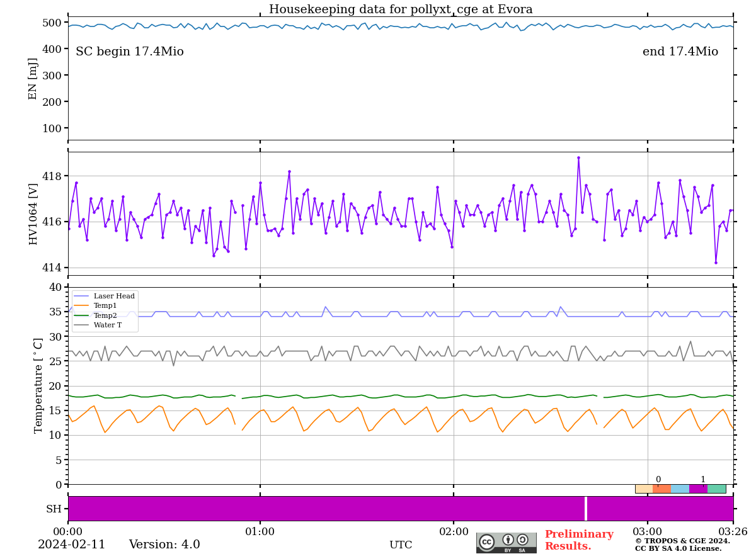756x554 pixels.
Task: Select the Laser Head legend entry
Action: coord(105,296)
